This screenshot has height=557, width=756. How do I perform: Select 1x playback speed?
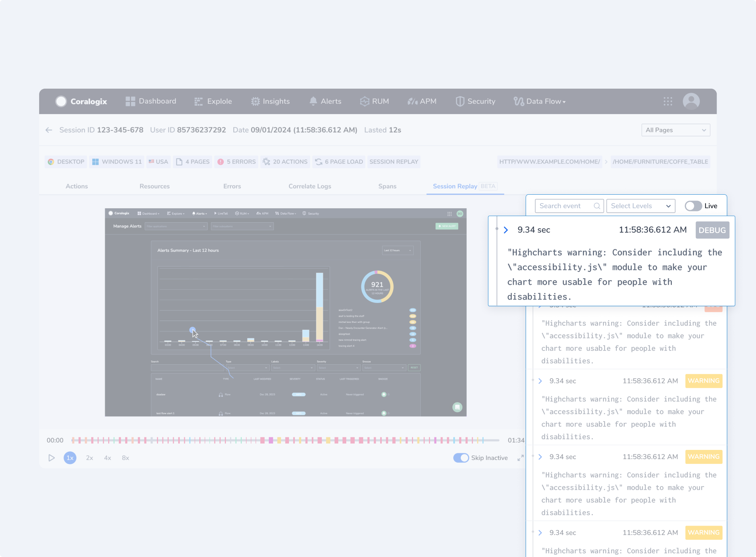tap(70, 458)
